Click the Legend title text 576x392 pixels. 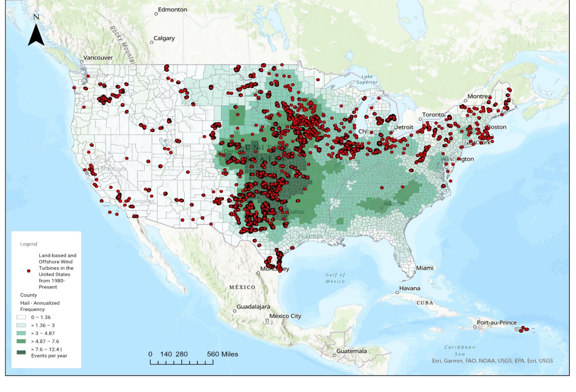click(x=29, y=244)
